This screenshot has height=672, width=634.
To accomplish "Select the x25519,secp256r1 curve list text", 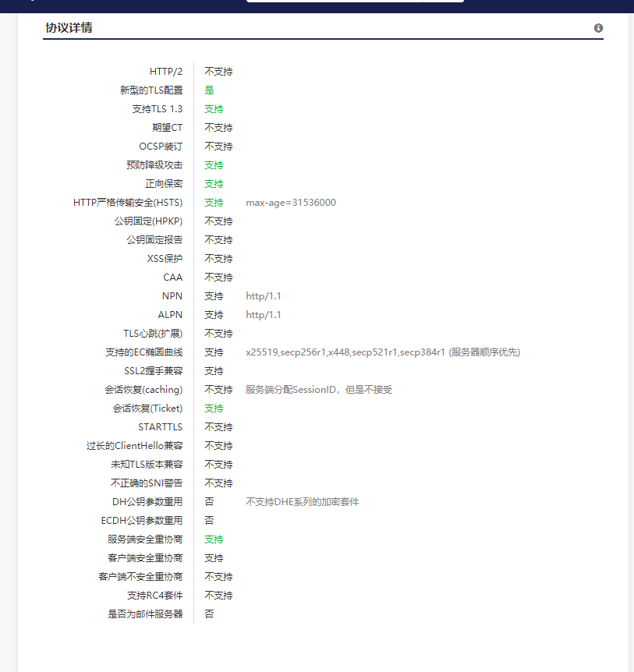I will click(383, 352).
